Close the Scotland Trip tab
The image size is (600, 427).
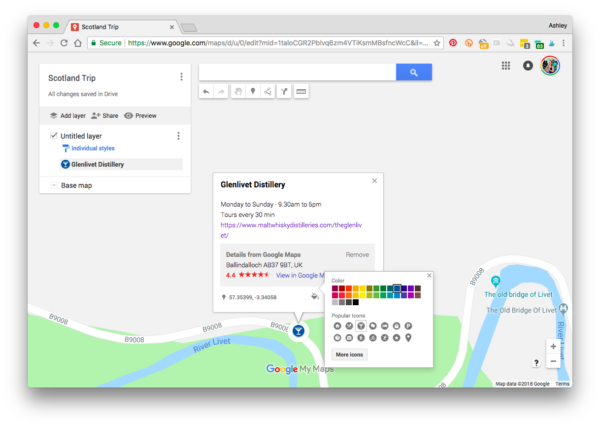coord(172,27)
